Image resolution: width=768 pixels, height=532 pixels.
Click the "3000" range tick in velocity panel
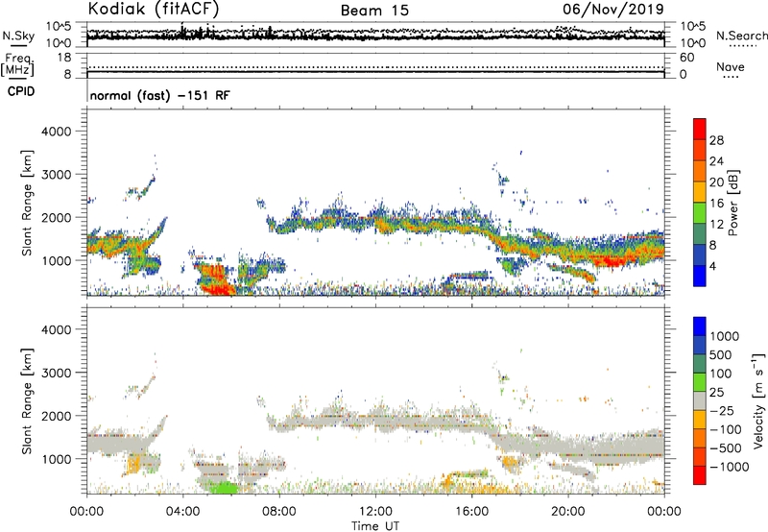56,373
